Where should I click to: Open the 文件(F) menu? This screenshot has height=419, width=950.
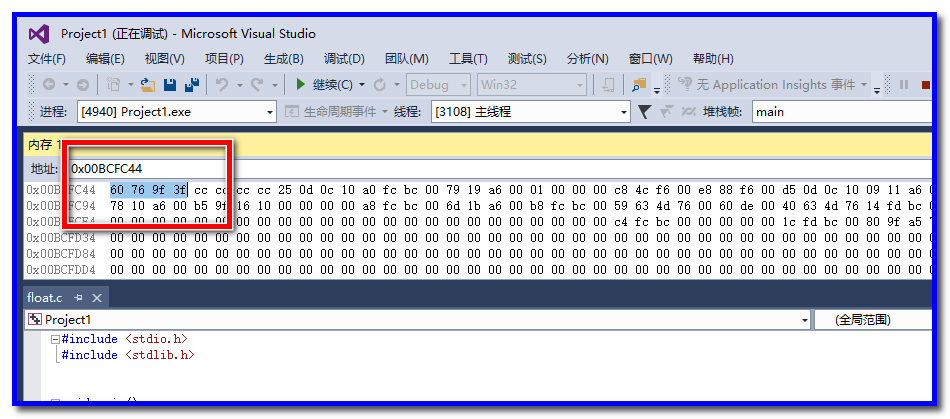point(47,59)
